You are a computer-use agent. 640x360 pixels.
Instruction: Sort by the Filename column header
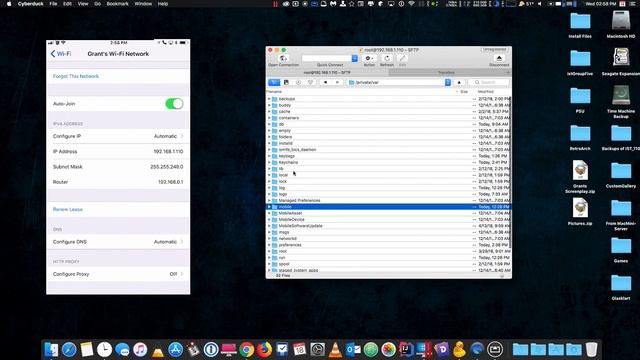[x=274, y=92]
